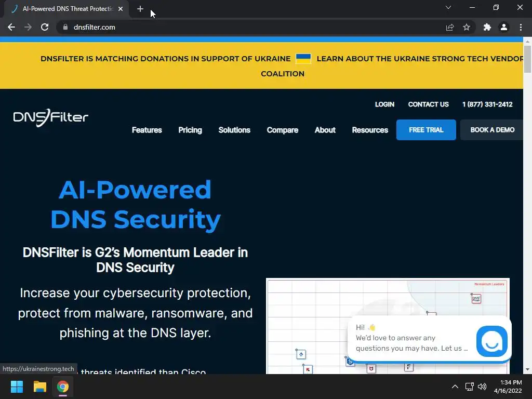Open a new tab with plus button
532x399 pixels.
pyautogui.click(x=140, y=9)
